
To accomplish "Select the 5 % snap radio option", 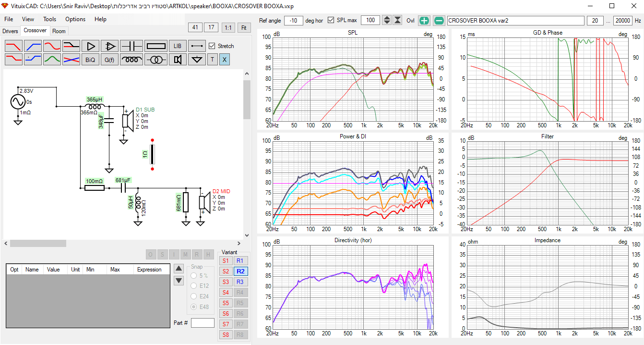I will click(x=194, y=276).
